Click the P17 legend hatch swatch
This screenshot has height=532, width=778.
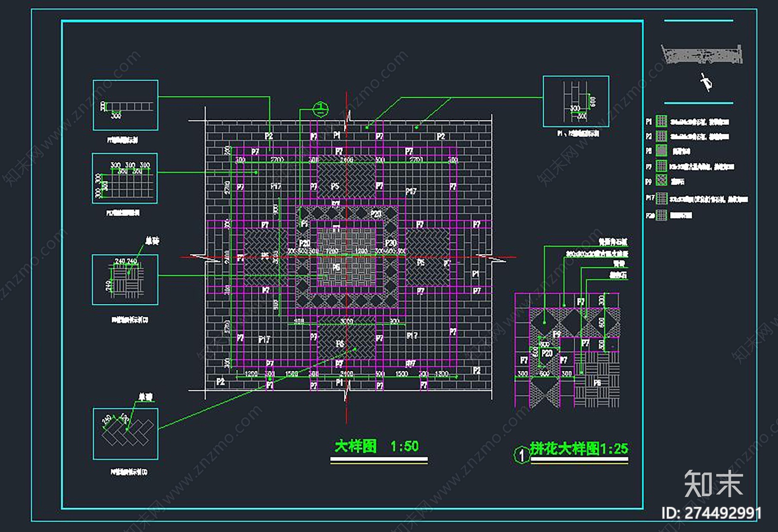pyautogui.click(x=661, y=198)
